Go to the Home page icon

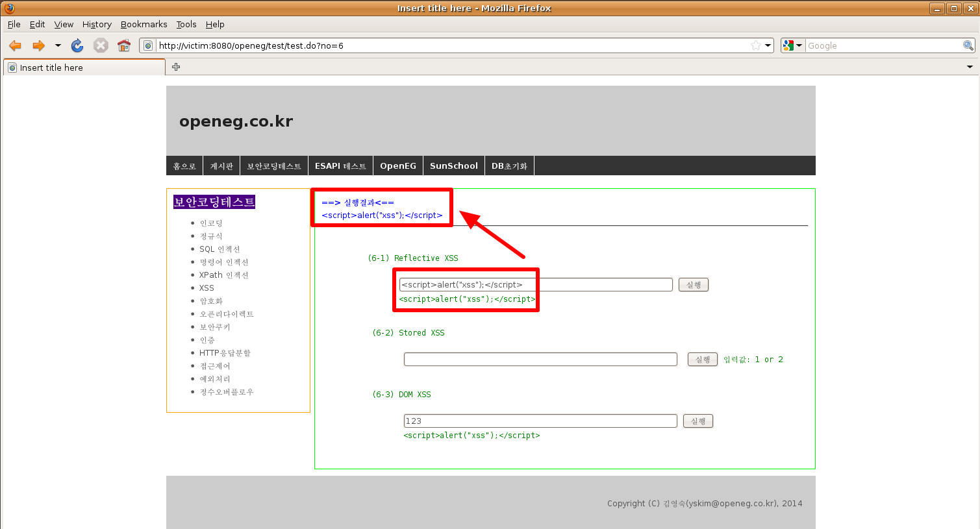[x=124, y=45]
